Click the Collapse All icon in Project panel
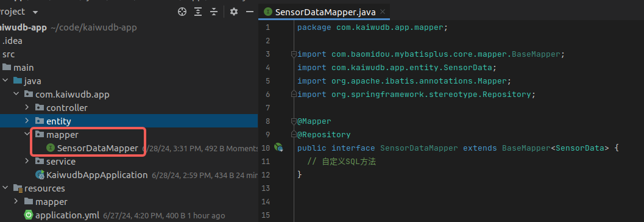This screenshot has width=644, height=222. [x=214, y=12]
